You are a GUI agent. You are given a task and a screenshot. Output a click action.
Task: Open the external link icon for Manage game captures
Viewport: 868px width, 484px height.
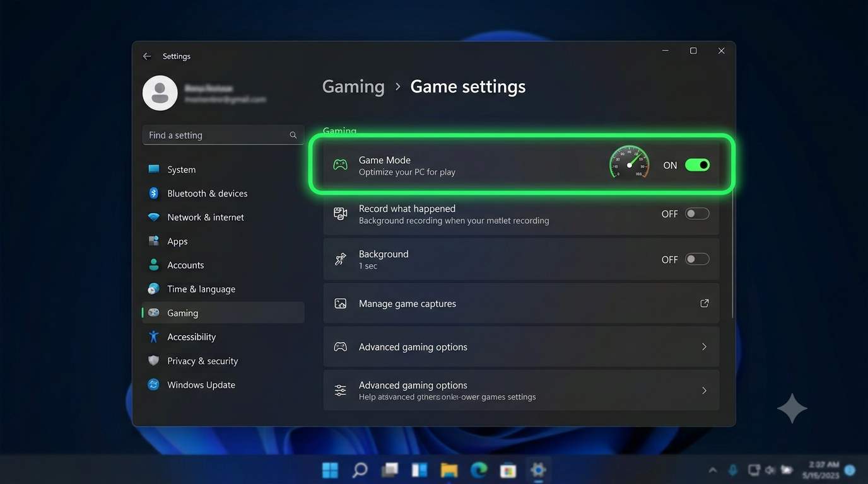point(704,303)
